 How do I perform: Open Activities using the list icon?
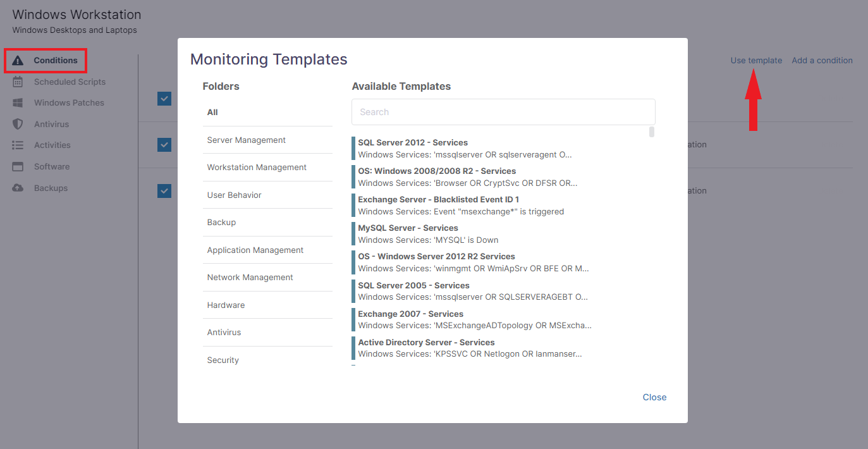(x=18, y=145)
